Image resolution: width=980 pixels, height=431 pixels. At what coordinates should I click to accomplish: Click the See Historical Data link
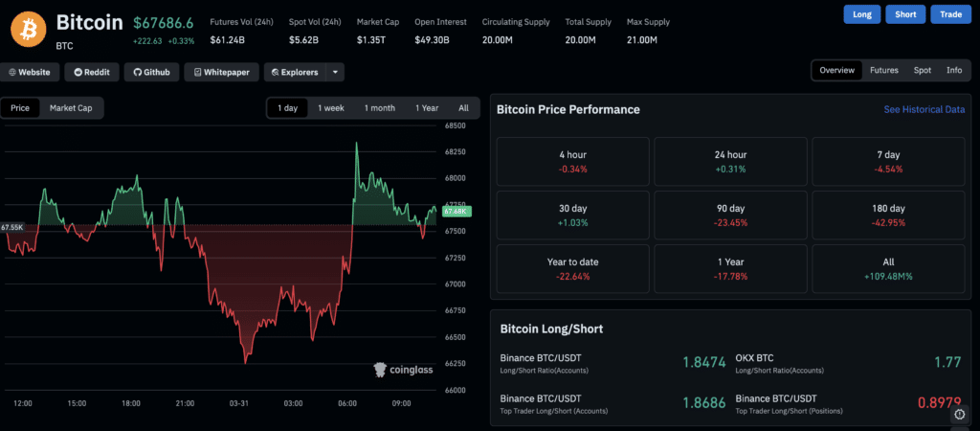coord(924,110)
